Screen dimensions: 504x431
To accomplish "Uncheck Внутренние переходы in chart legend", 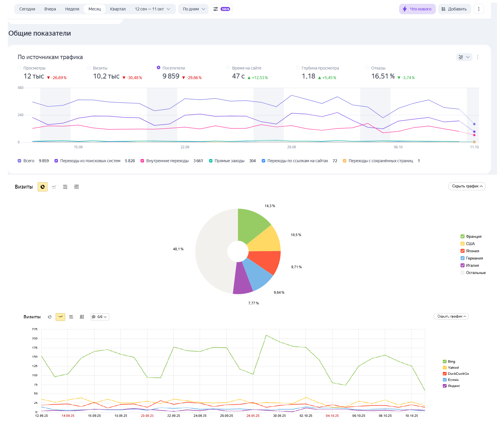I will click(x=142, y=161).
